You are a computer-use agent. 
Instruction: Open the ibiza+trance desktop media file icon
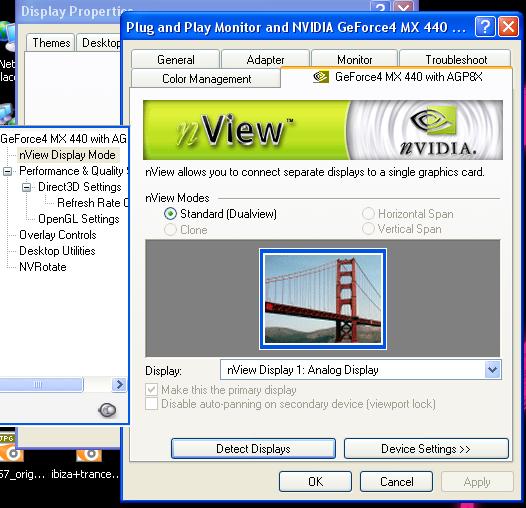coord(89,455)
